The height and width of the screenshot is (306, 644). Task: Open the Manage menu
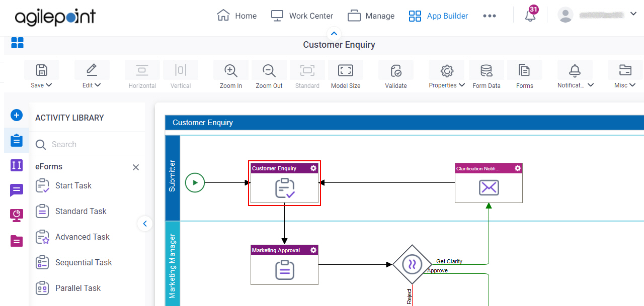371,16
